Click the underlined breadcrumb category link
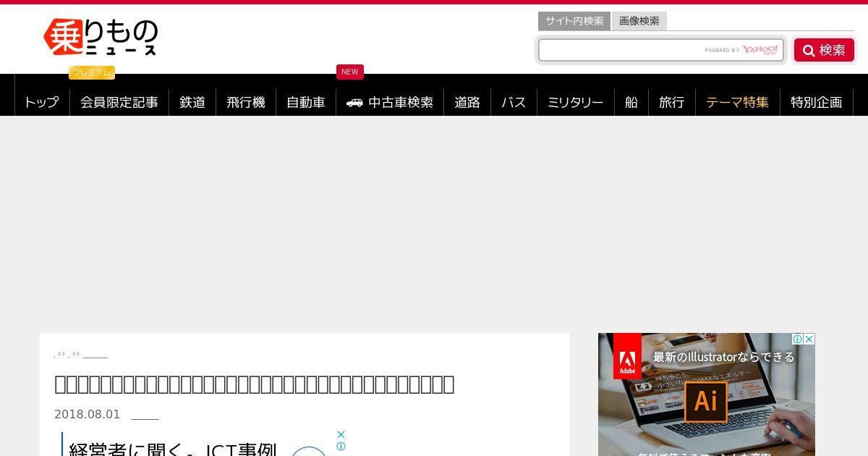 pos(95,355)
